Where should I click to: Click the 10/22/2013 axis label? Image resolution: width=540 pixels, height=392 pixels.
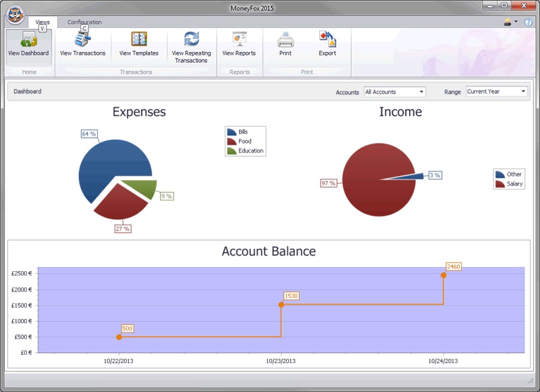click(x=119, y=361)
